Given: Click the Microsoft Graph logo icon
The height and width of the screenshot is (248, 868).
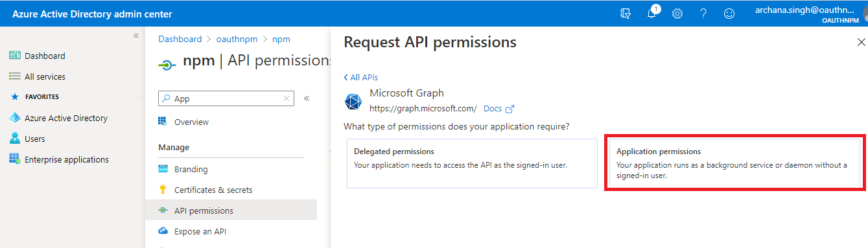Looking at the screenshot, I should tap(353, 102).
